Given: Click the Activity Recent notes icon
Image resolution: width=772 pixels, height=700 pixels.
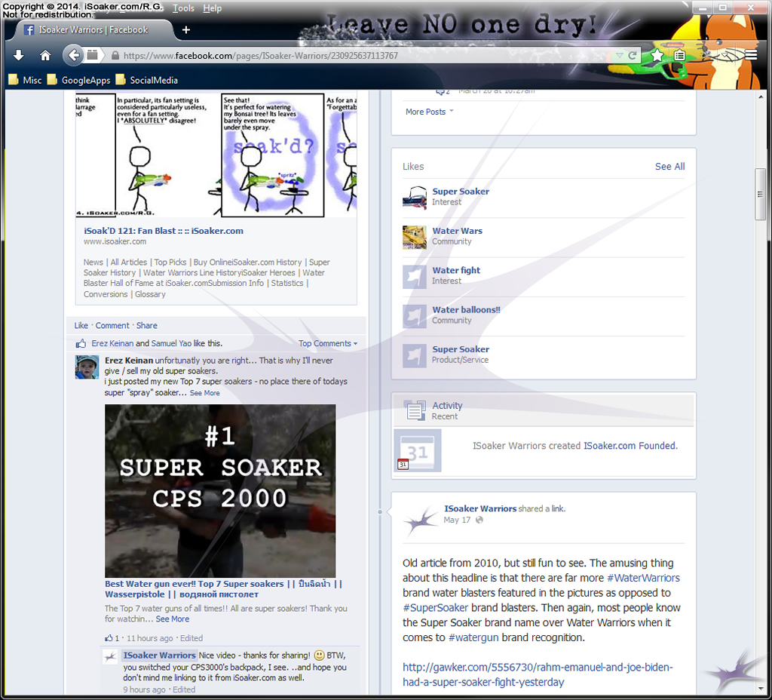Looking at the screenshot, I should tap(415, 410).
